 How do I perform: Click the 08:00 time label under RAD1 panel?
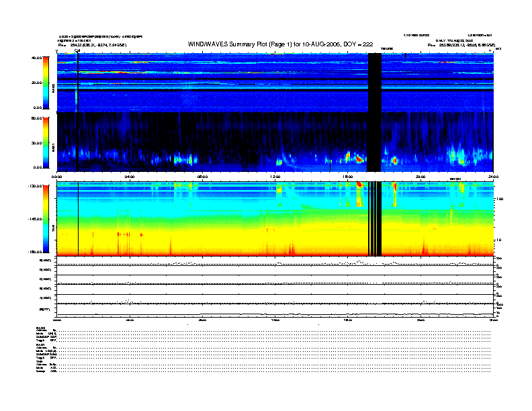click(202, 177)
